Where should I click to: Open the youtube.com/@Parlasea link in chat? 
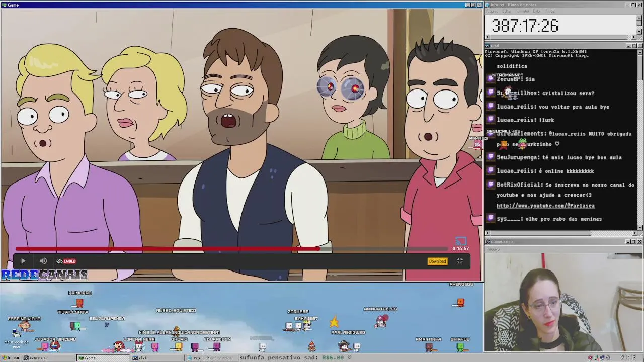click(545, 206)
